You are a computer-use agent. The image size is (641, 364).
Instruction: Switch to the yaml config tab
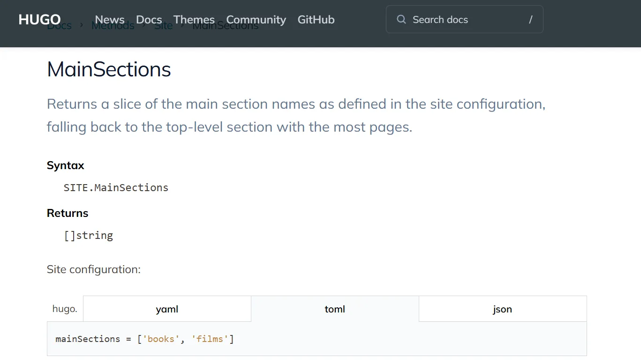coord(167,309)
